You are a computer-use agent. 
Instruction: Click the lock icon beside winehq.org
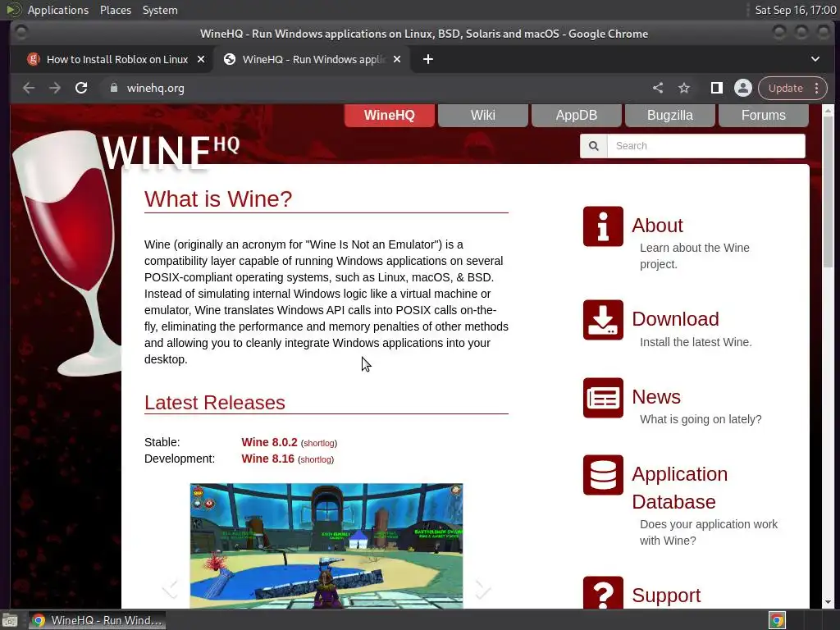pyautogui.click(x=113, y=88)
